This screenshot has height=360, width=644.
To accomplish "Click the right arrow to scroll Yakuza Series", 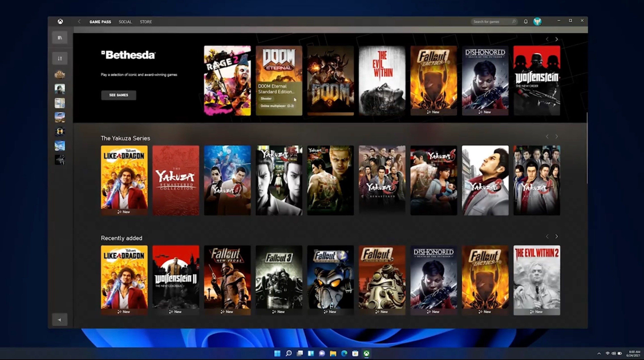I will 556,136.
